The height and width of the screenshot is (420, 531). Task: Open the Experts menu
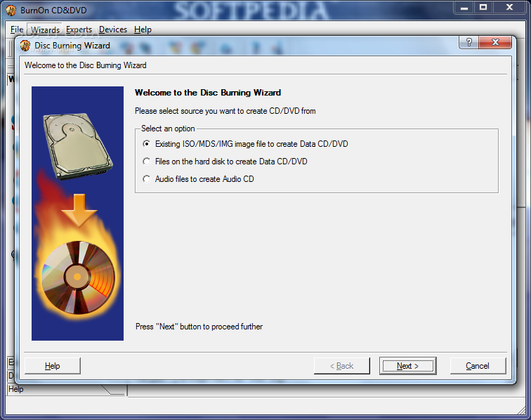tap(79, 29)
